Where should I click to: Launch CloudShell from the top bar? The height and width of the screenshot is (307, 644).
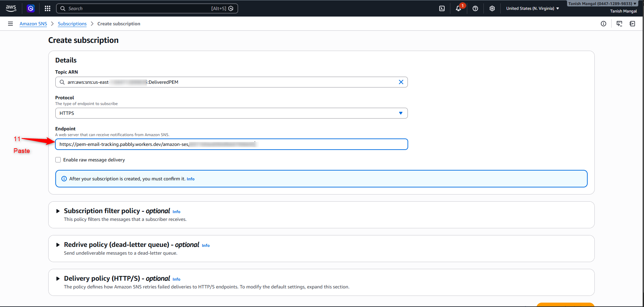442,8
